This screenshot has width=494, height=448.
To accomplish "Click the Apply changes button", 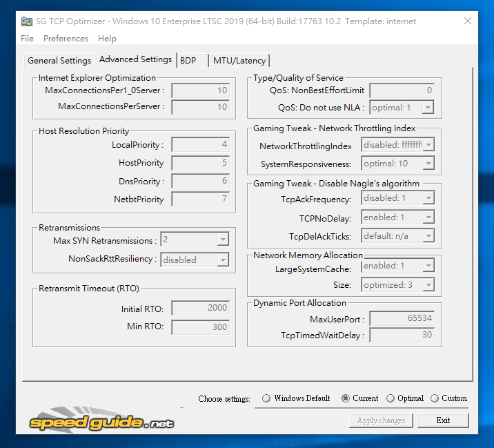I will [381, 420].
